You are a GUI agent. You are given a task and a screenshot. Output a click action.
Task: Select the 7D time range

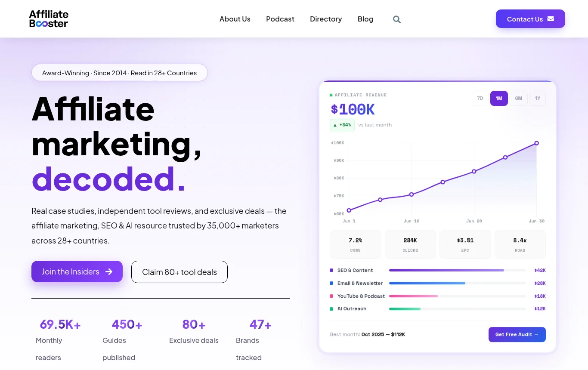click(480, 98)
